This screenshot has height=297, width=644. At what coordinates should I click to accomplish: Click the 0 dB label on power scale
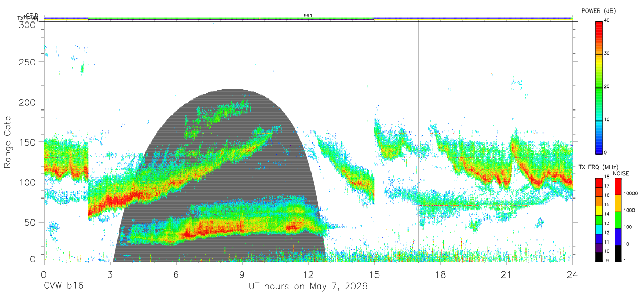[605, 152]
